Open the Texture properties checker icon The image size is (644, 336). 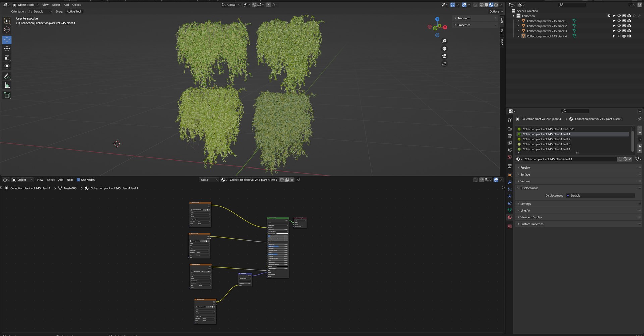[509, 226]
